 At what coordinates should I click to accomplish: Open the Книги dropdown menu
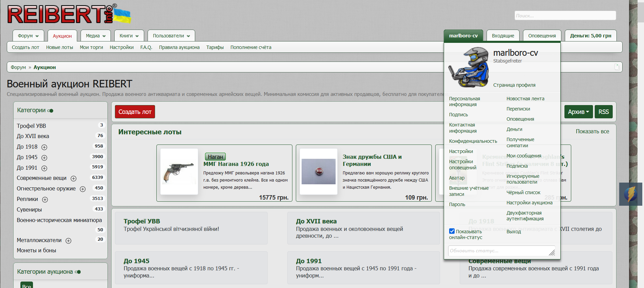129,36
